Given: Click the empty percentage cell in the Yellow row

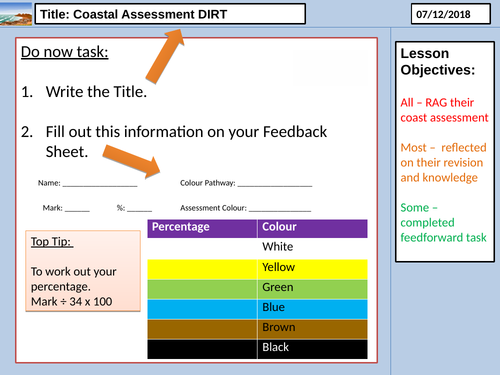Looking at the screenshot, I should [202, 269].
